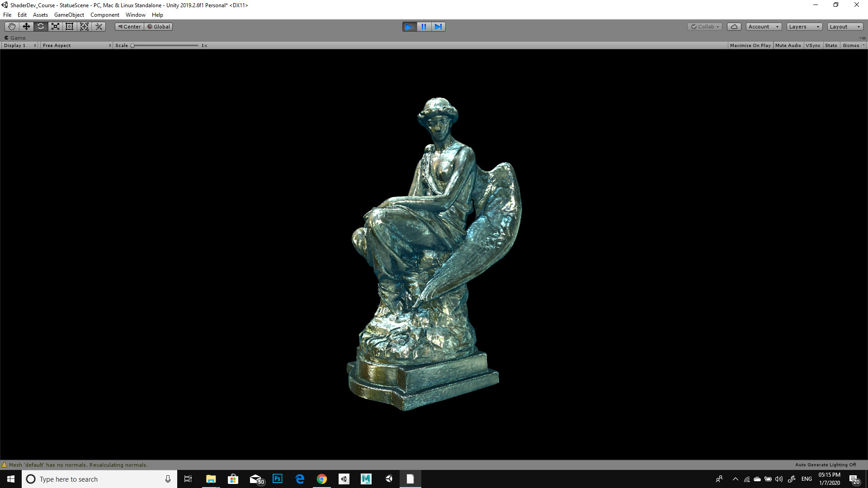
Task: Open the Free Aspect dropdown
Action: (76, 45)
